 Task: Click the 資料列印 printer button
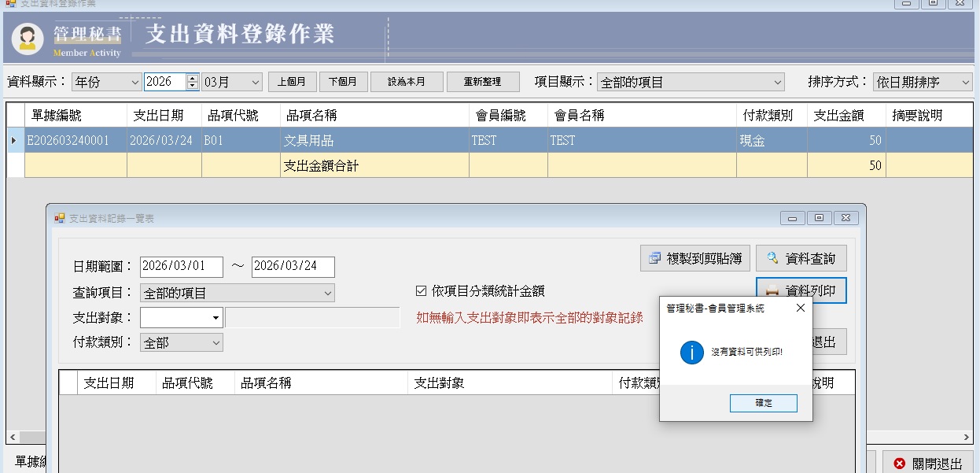(x=801, y=290)
